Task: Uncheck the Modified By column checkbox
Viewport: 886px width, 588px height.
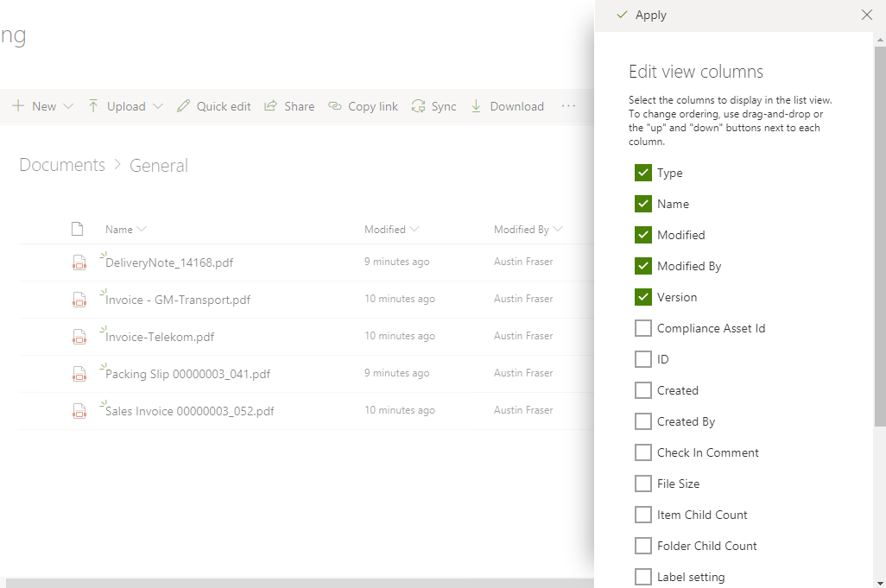Action: pos(643,266)
